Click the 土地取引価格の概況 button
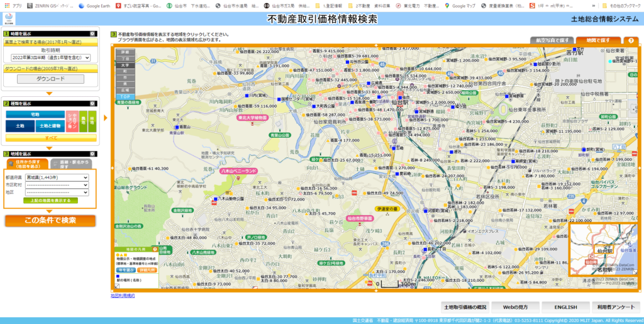This screenshot has width=644, height=324. (465, 307)
